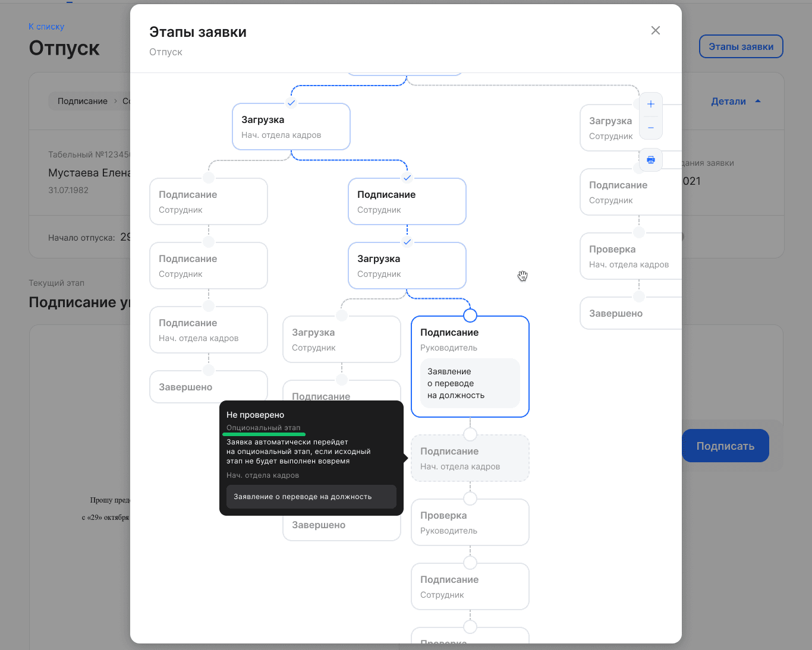
Task: Click the Подписать button
Action: (x=725, y=446)
